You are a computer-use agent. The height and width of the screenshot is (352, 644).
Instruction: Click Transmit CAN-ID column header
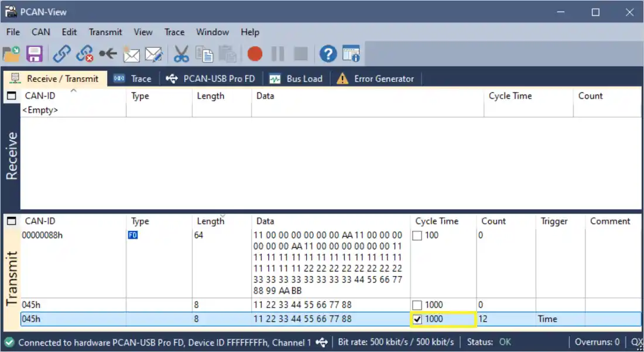point(73,221)
